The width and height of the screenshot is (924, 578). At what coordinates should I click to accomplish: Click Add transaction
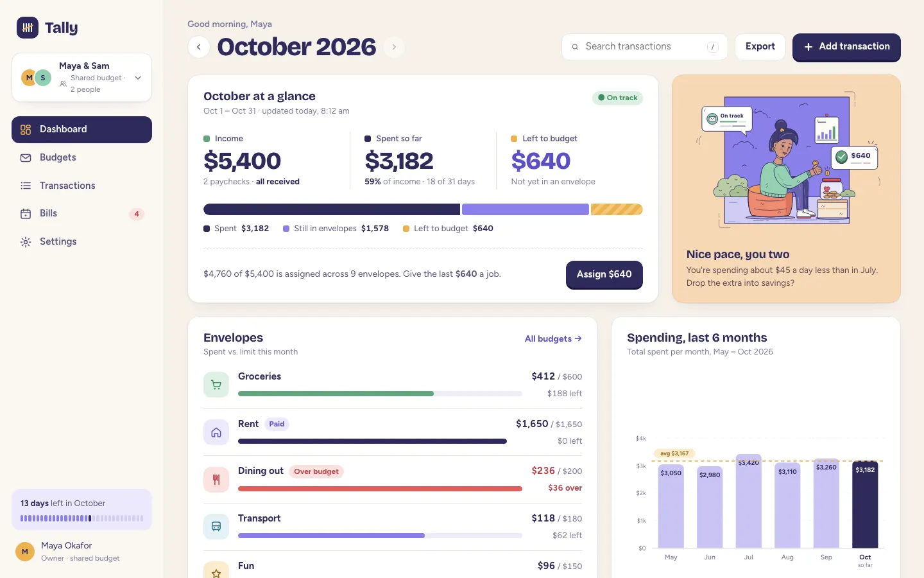[846, 47]
